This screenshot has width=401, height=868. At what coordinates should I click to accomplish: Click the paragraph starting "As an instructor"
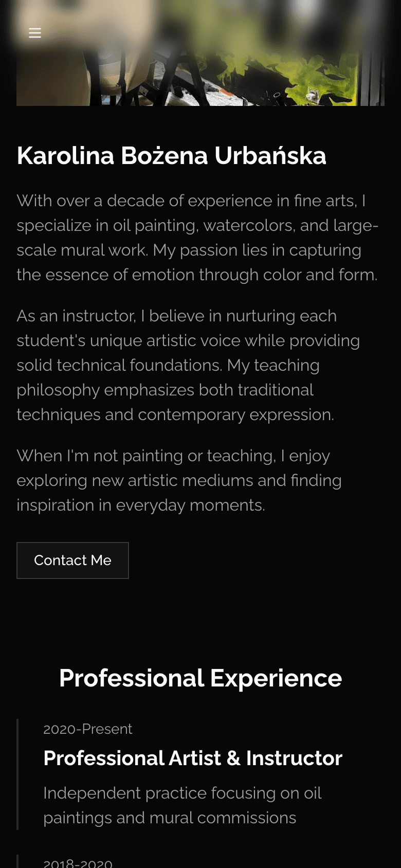click(188, 365)
